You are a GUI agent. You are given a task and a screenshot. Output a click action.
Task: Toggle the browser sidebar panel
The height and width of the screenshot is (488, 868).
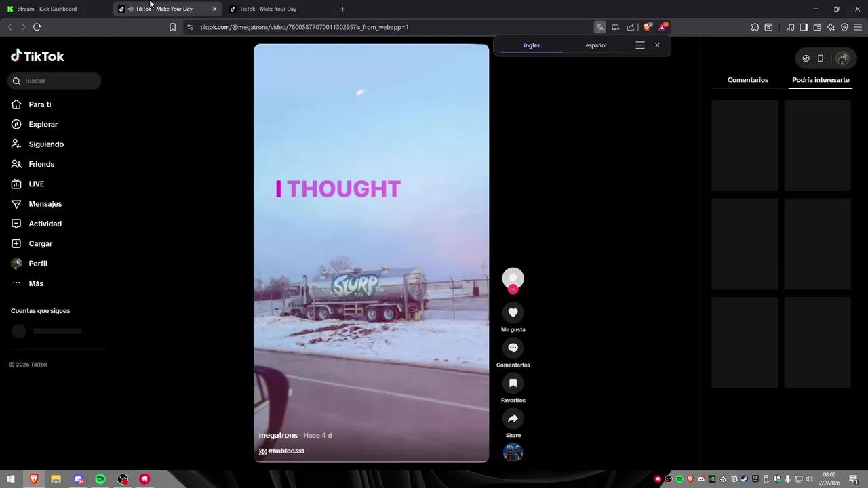pos(804,27)
